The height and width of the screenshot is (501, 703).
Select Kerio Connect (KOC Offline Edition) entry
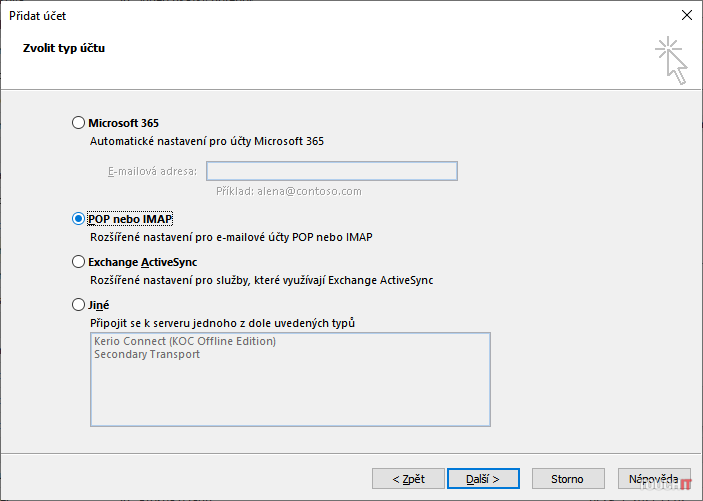(x=184, y=341)
